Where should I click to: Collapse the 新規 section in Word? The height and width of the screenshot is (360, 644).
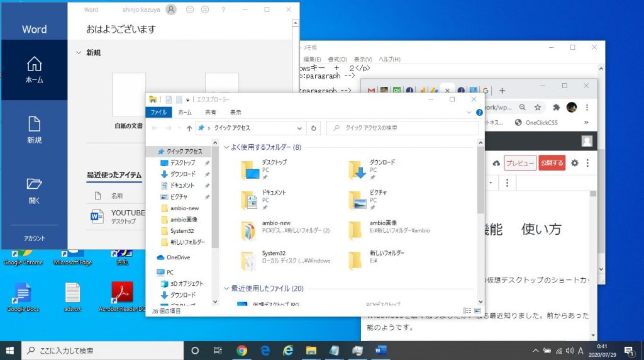[79, 53]
